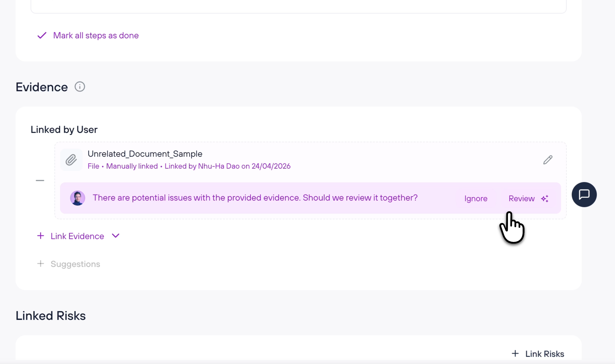Click the plus icon beside Suggestions
The width and height of the screenshot is (615, 364).
pos(41,264)
